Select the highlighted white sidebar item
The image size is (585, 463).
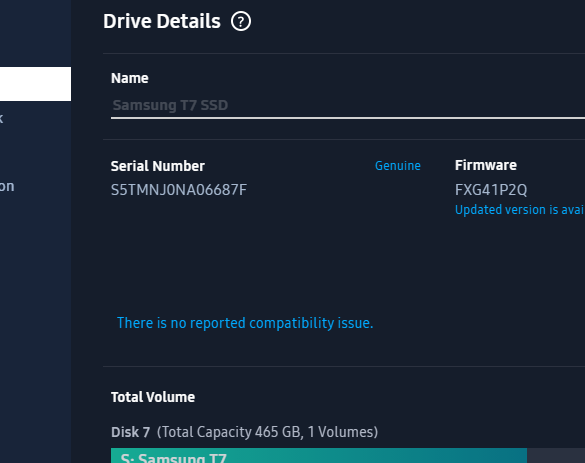[x=35, y=84]
